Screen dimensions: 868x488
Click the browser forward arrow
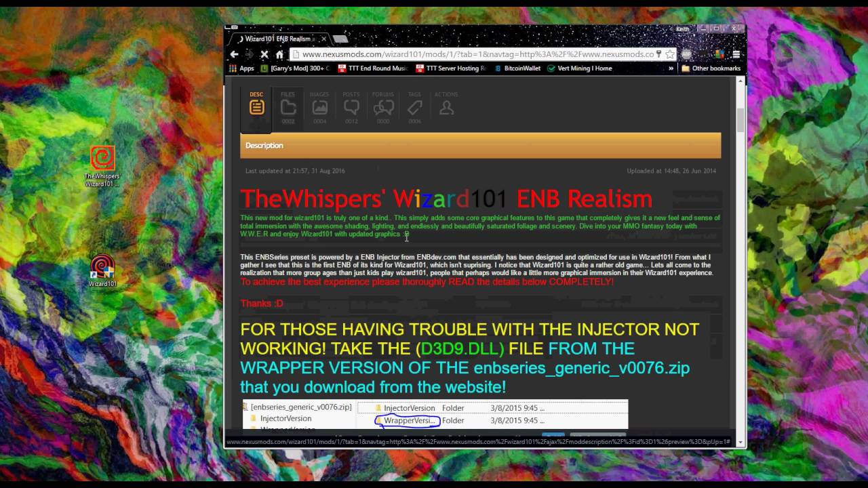[249, 54]
